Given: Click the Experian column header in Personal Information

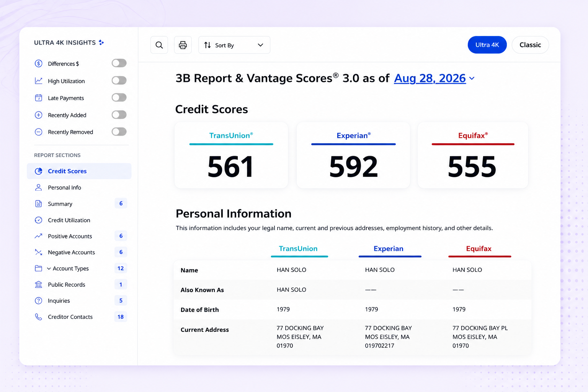Looking at the screenshot, I should point(389,249).
